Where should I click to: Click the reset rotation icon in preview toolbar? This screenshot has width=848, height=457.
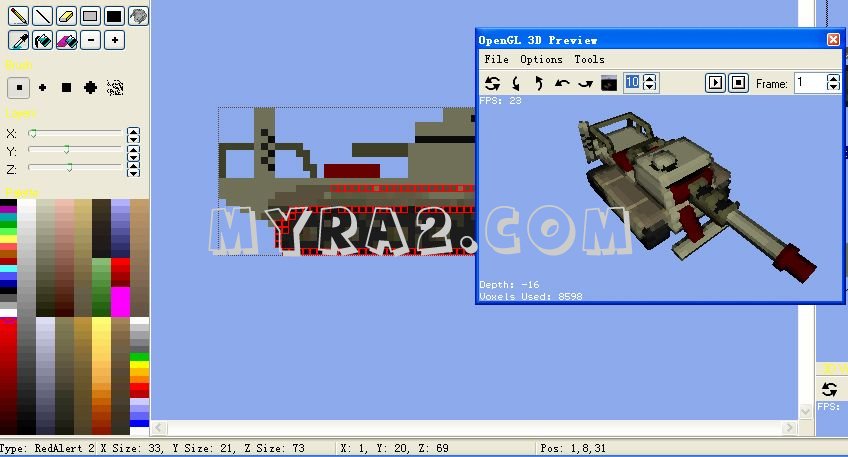click(492, 83)
